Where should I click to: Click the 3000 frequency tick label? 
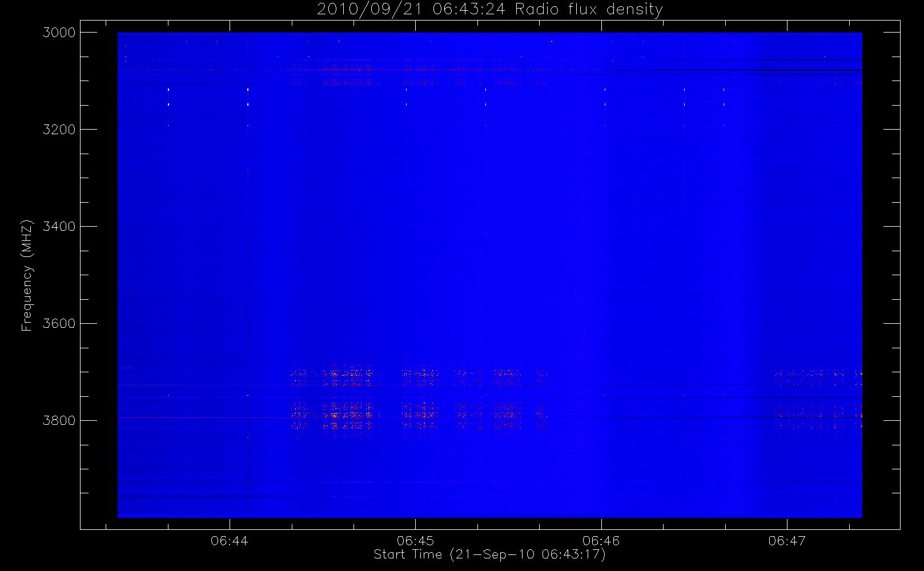point(59,33)
